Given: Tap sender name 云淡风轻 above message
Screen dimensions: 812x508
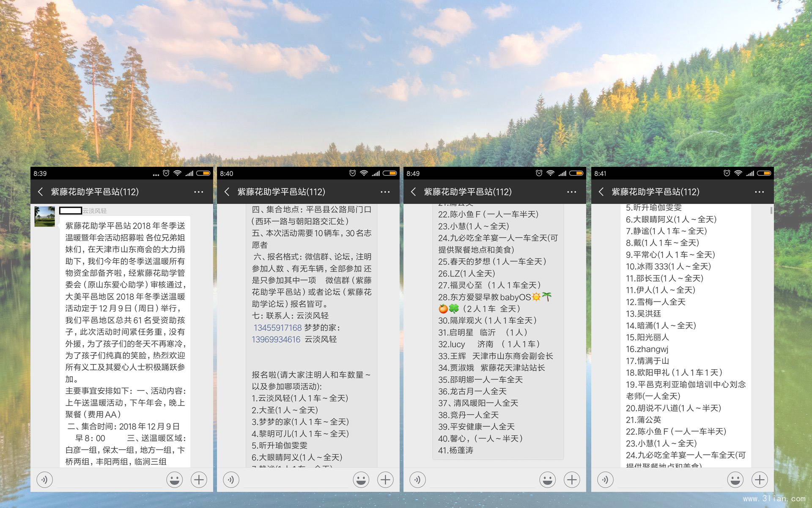Looking at the screenshot, I should [94, 211].
